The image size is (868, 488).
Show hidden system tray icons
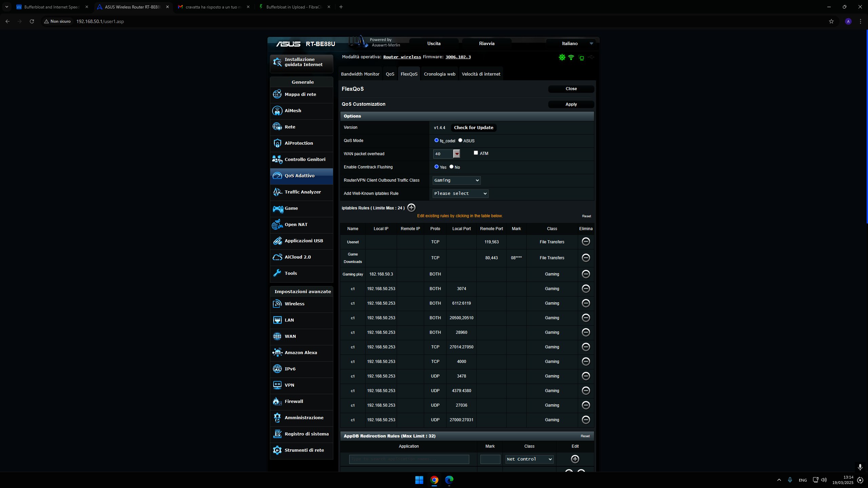779,480
